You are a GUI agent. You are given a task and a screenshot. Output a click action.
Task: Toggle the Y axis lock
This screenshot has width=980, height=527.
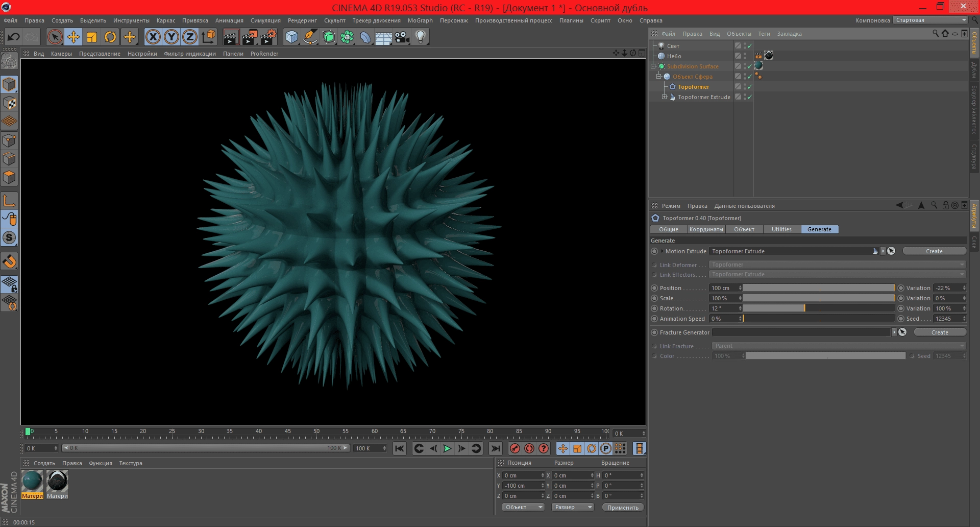[171, 37]
